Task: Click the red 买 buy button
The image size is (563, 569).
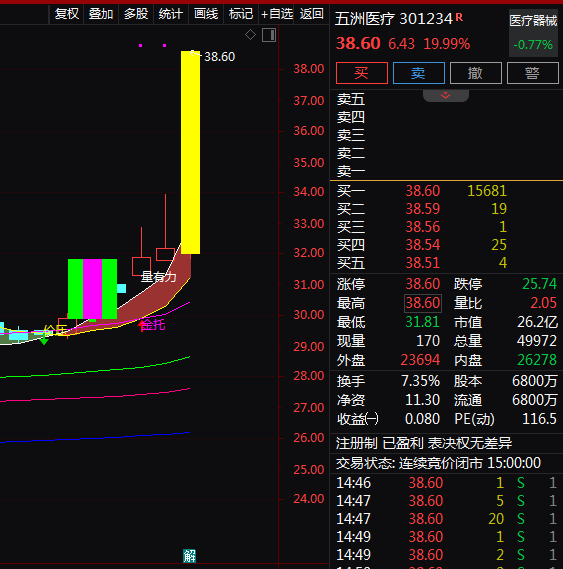Action: tap(362, 73)
